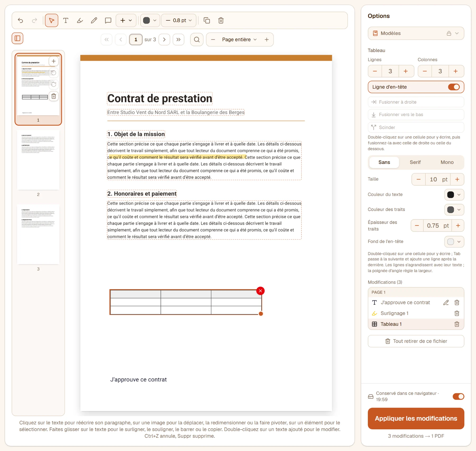Toggle Conservé dans ce navigateur switch
The height and width of the screenshot is (451, 476).
[x=458, y=396]
